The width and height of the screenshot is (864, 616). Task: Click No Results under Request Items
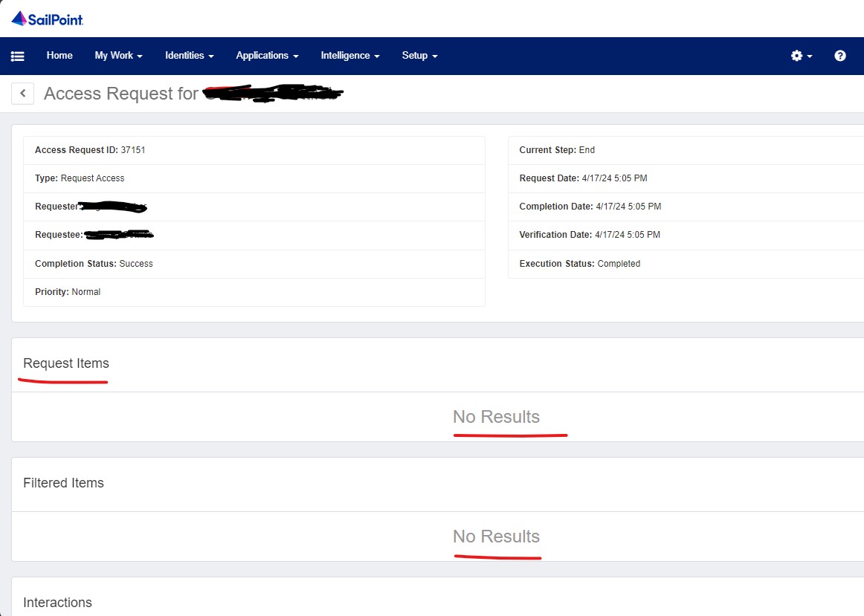496,417
